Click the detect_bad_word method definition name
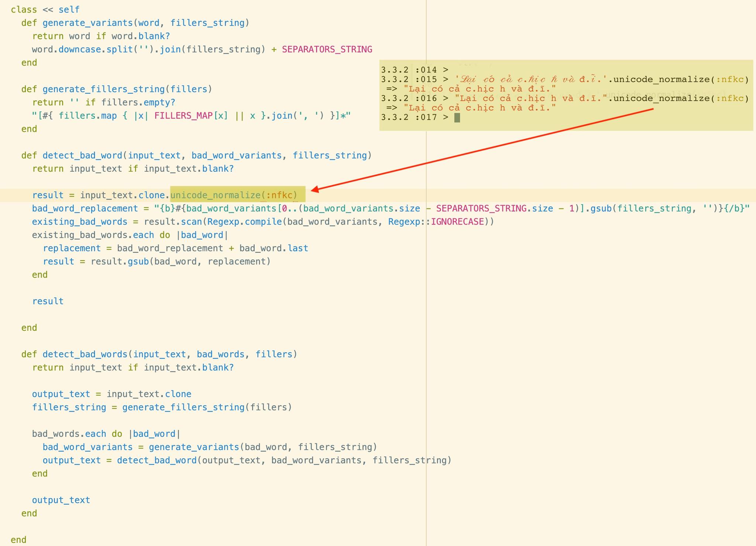Screen dimensions: 756x546 pyautogui.click(x=82, y=155)
